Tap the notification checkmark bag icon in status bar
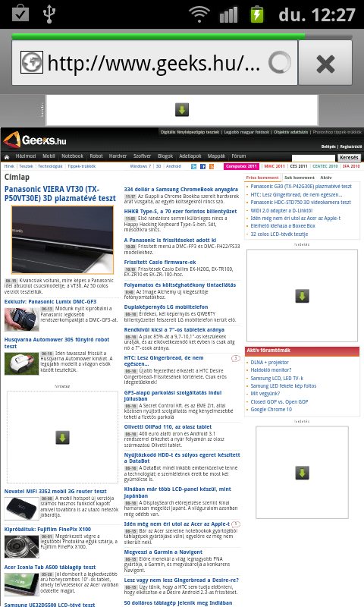This screenshot has width=364, height=607. [20, 14]
